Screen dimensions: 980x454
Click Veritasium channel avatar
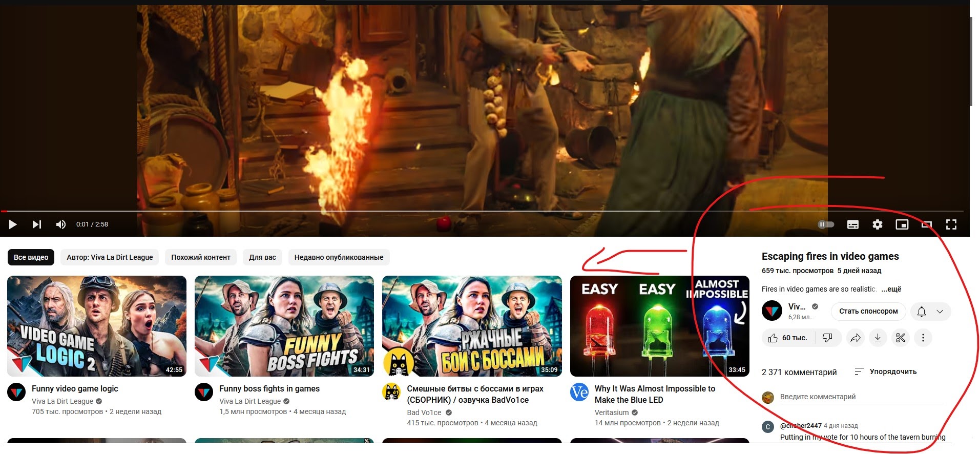pyautogui.click(x=579, y=393)
